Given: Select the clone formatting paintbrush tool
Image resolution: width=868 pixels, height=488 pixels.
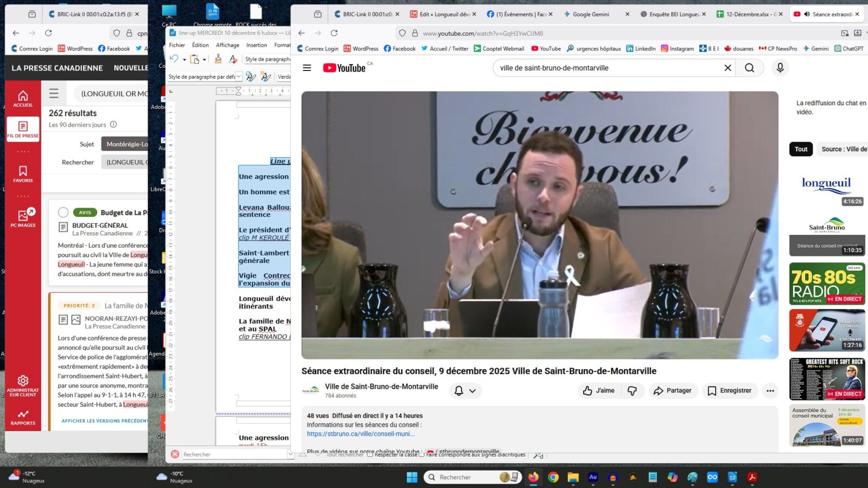Looking at the screenshot, I should (218, 60).
